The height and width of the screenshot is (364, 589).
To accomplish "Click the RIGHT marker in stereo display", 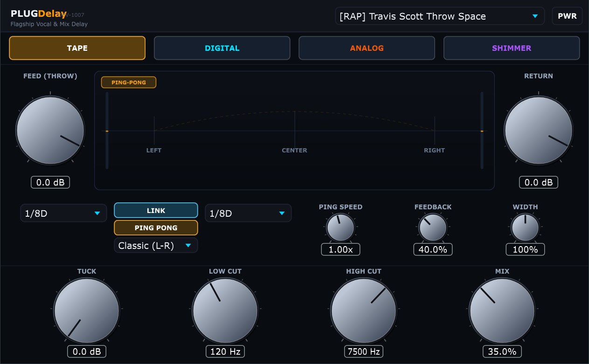I will point(435,151).
